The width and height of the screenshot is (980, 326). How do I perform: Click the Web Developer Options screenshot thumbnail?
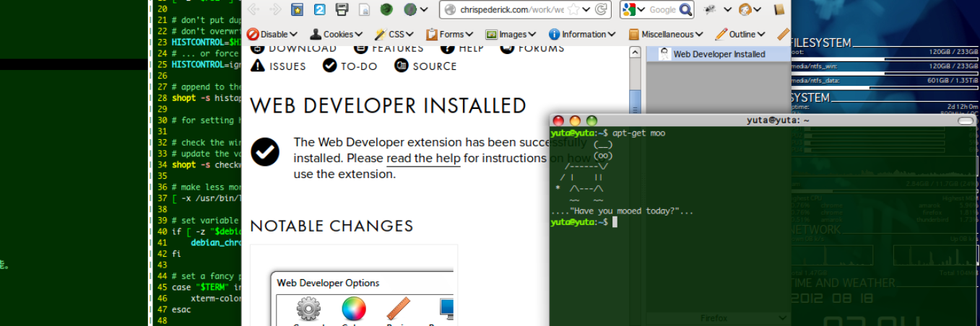click(354, 285)
